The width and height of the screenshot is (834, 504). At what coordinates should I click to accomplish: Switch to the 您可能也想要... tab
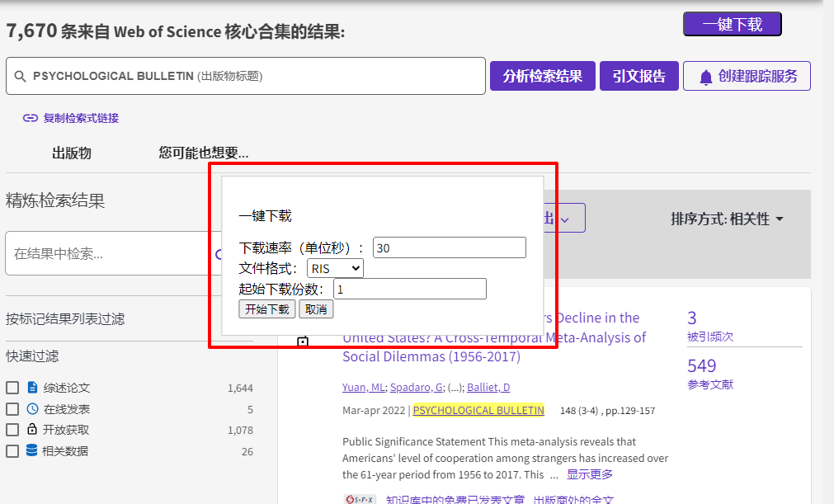[204, 153]
